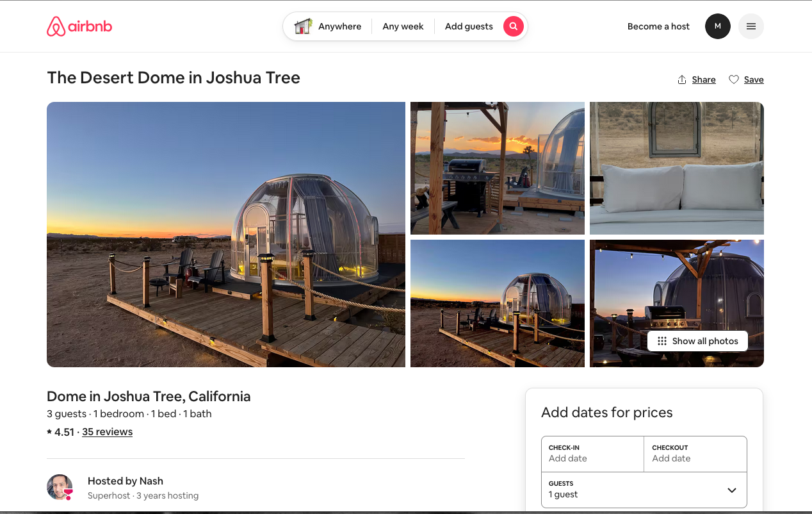Click the Become a host link

click(658, 26)
